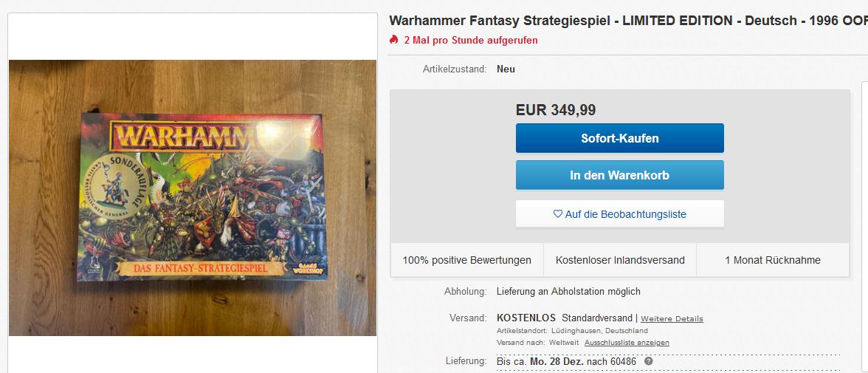Image resolution: width=868 pixels, height=373 pixels.
Task: Click the Artikelzustand value Neu
Action: (x=506, y=69)
